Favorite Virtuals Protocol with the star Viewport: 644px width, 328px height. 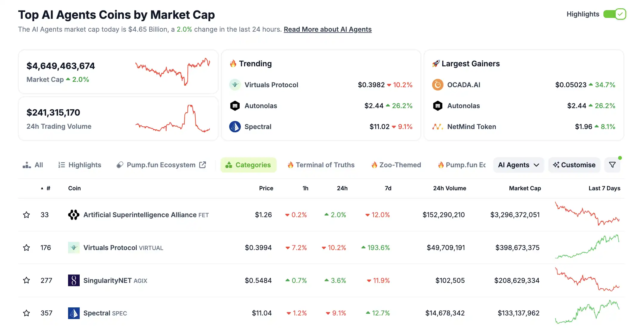[27, 248]
